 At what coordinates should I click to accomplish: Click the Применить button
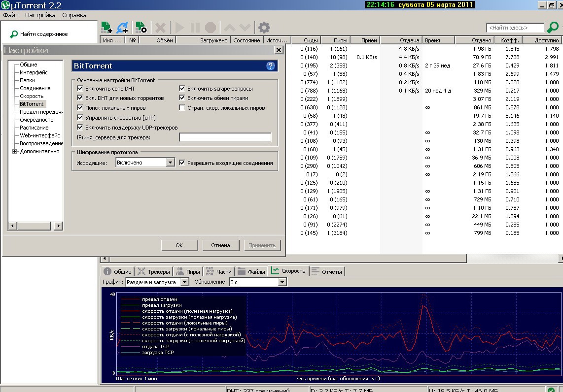(x=262, y=245)
